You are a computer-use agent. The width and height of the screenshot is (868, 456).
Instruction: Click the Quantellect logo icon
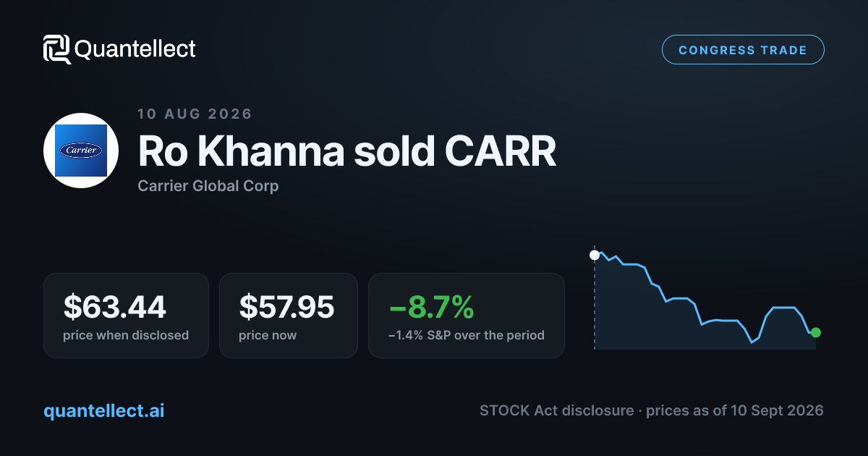57,49
